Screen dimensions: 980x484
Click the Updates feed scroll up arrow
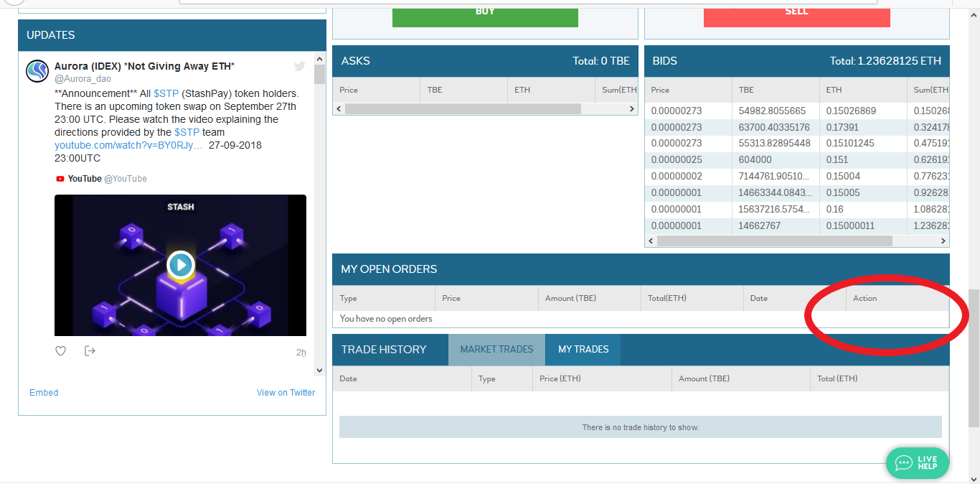[x=320, y=59]
